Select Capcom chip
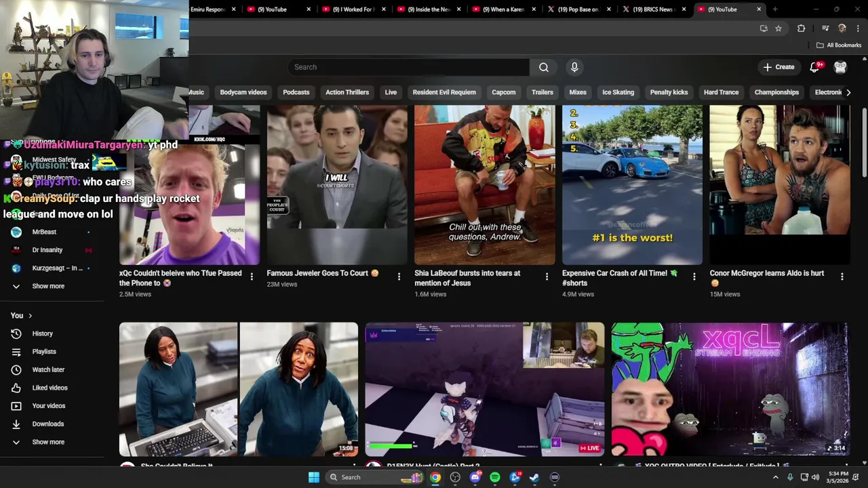This screenshot has width=868, height=488. tap(504, 92)
